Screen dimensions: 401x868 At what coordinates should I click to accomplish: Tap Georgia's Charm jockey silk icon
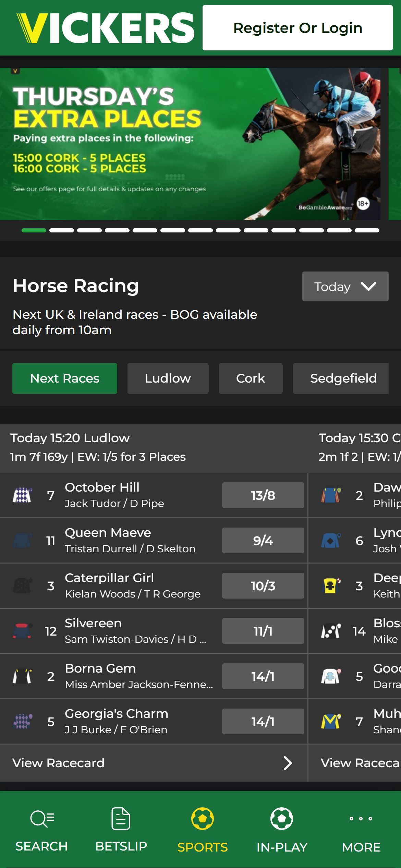(22, 721)
